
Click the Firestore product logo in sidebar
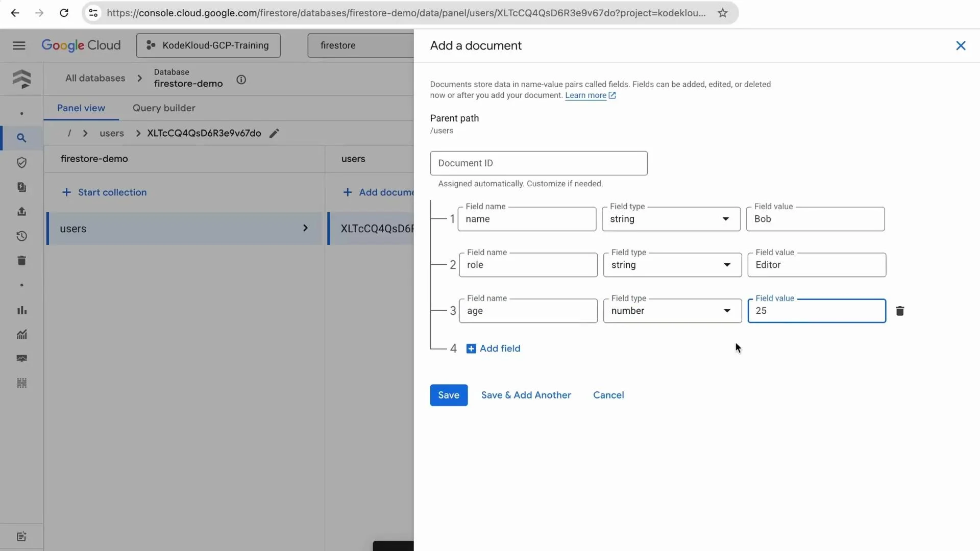coord(21,79)
